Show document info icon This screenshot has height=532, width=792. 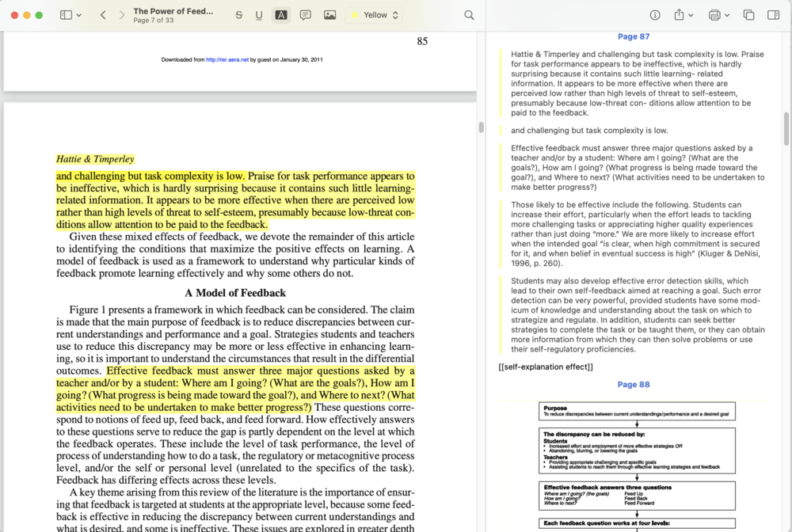[x=655, y=15]
